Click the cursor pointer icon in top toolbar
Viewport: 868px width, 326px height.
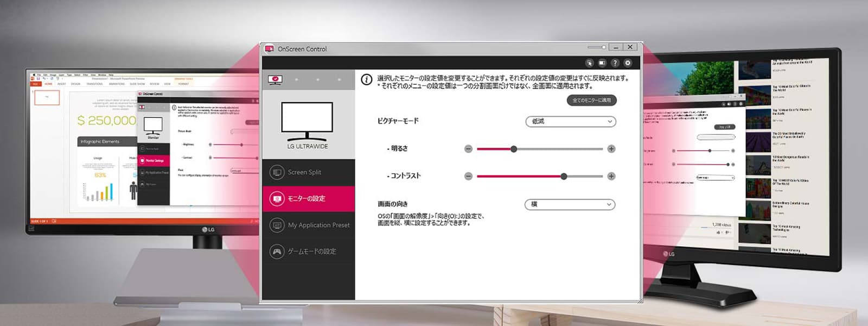(589, 63)
